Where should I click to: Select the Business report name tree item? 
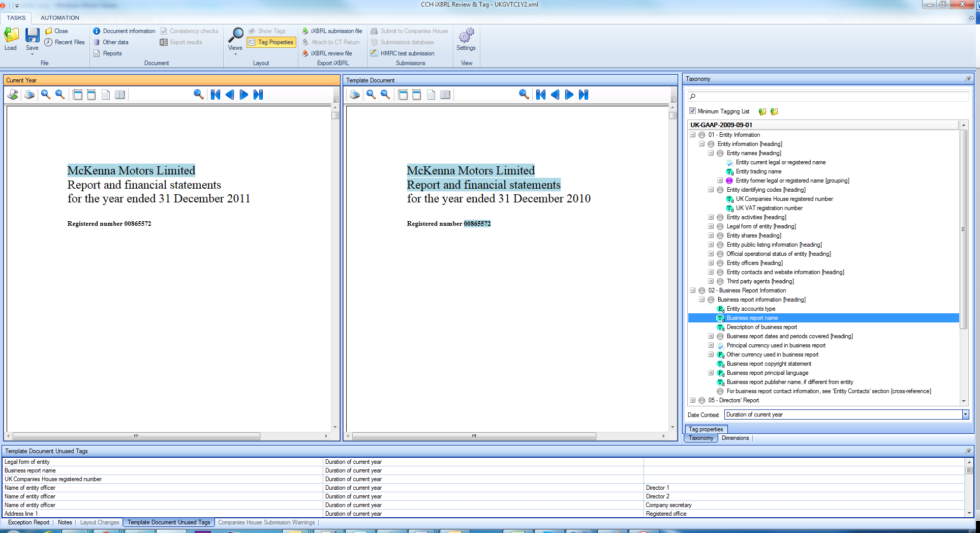[752, 318]
